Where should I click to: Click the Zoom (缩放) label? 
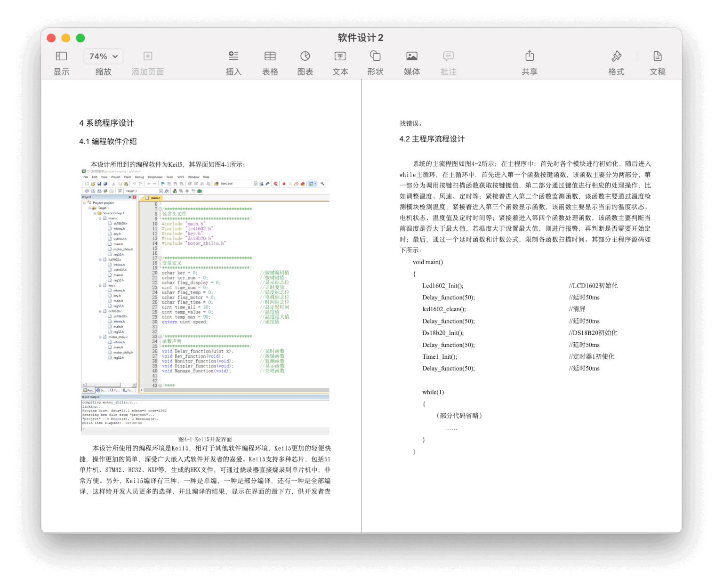pos(103,72)
